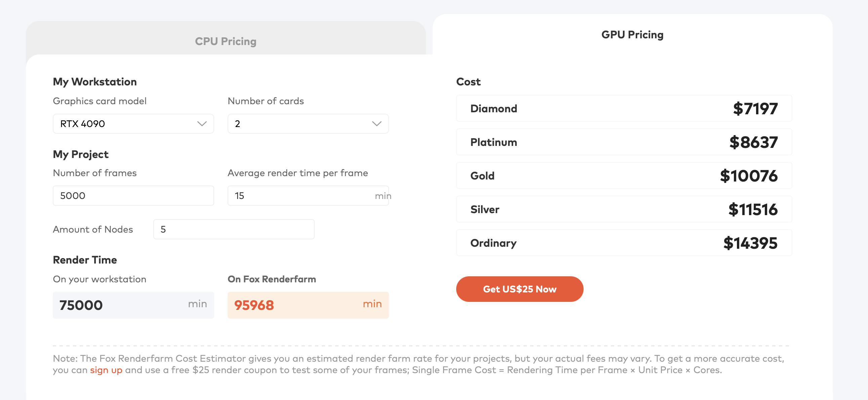Click the Ordinary tier showing $14395
Viewport: 868px width, 400px height.
[x=624, y=243]
